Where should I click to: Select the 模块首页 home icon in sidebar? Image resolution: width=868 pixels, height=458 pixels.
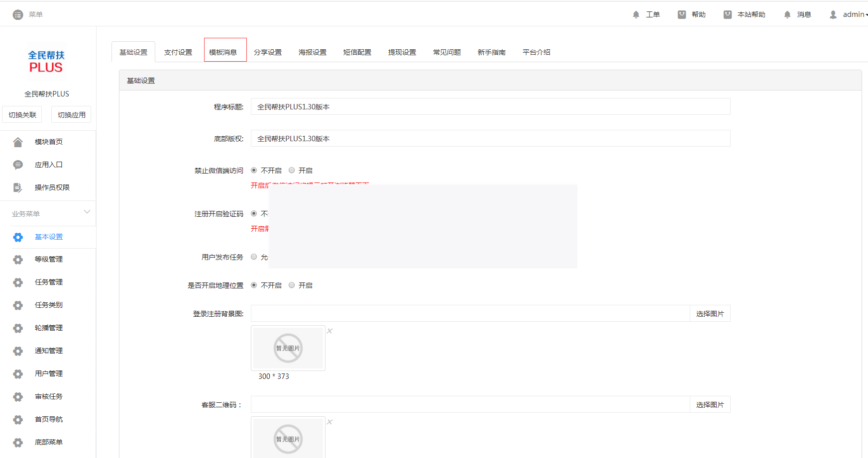18,141
